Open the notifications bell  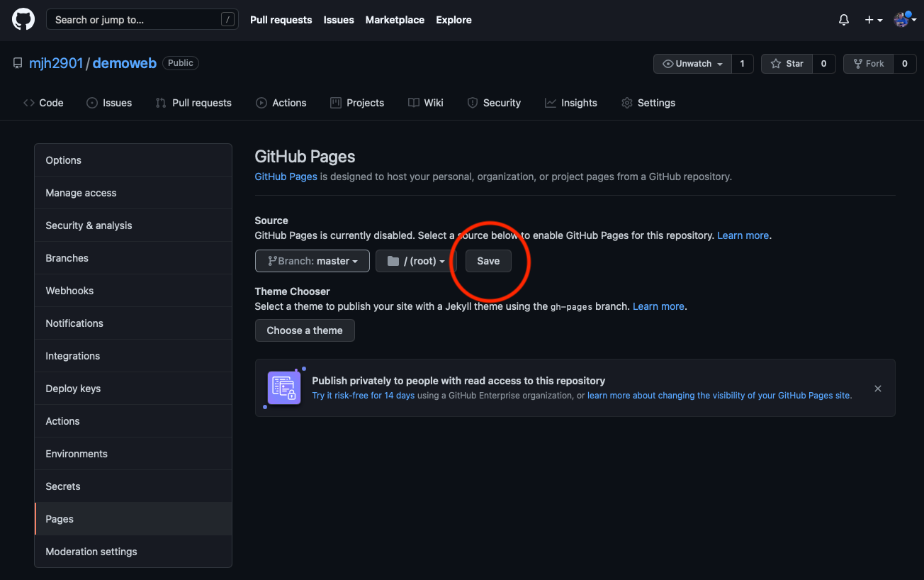pyautogui.click(x=844, y=20)
